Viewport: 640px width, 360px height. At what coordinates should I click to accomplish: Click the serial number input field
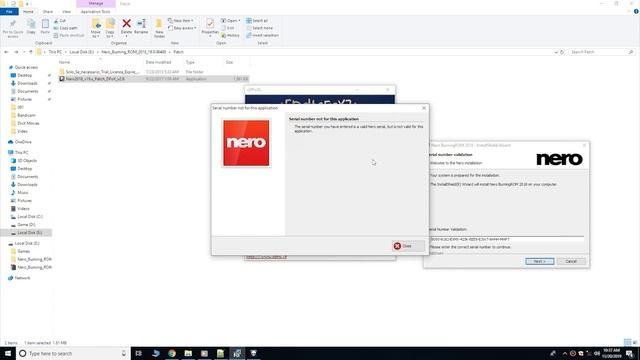pyautogui.click(x=507, y=239)
